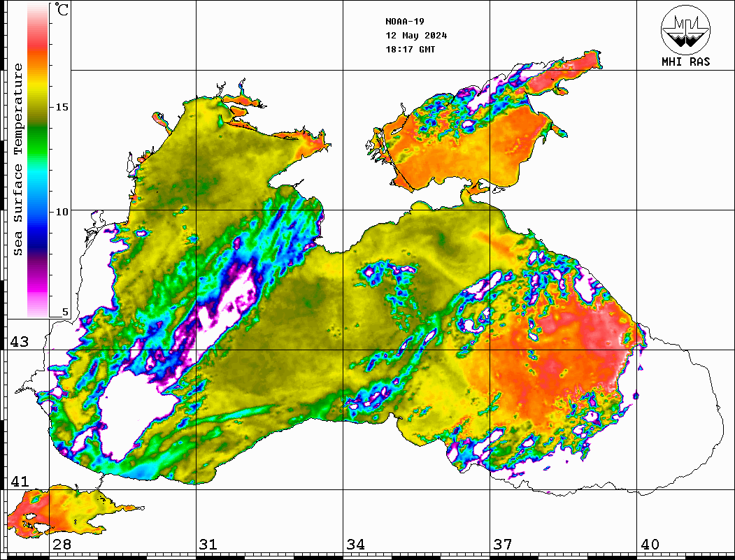The height and width of the screenshot is (560, 735).
Task: Click the °C unit label
Action: (62, 9)
